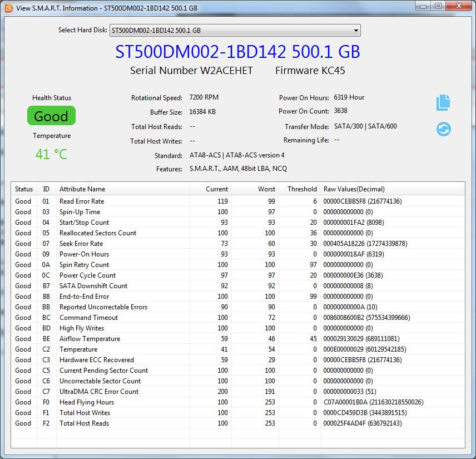
Task: Click the 7200 RPM rotational speed value
Action: pyautogui.click(x=204, y=97)
